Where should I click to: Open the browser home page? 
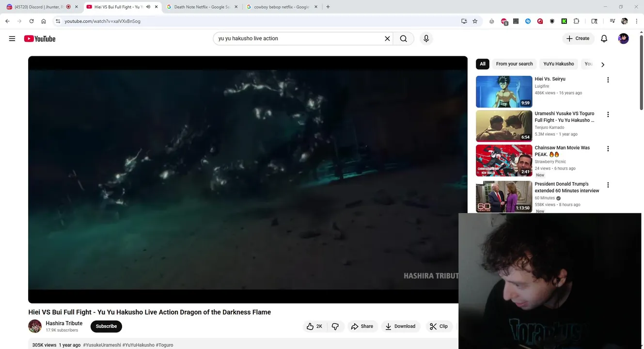(44, 21)
